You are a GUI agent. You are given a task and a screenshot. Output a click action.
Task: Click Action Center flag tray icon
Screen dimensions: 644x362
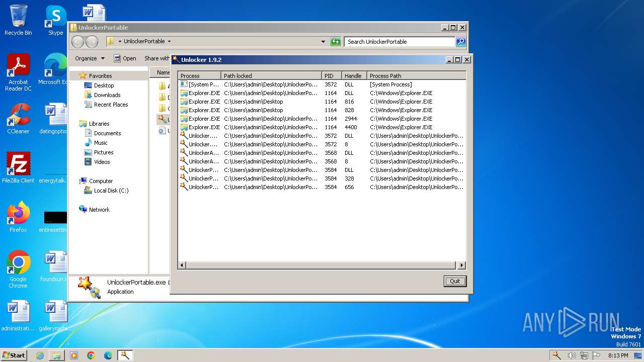click(596, 355)
